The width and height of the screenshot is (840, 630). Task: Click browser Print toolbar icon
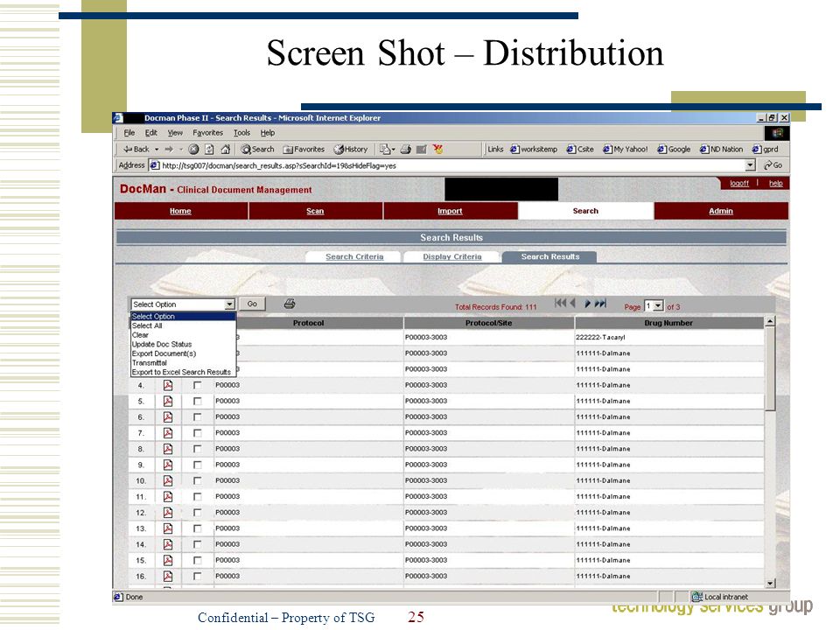coord(405,150)
